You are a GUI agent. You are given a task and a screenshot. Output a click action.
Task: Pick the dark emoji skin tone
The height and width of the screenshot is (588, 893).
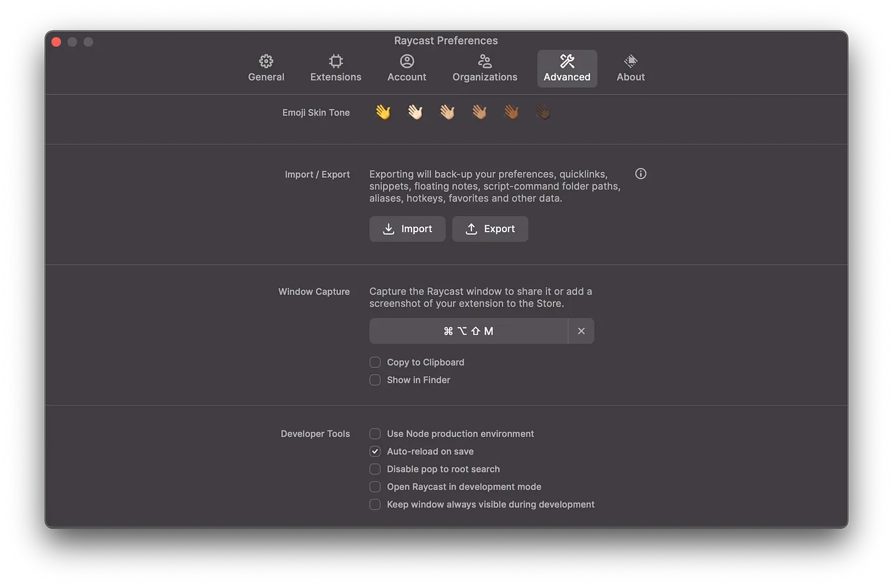pyautogui.click(x=543, y=112)
